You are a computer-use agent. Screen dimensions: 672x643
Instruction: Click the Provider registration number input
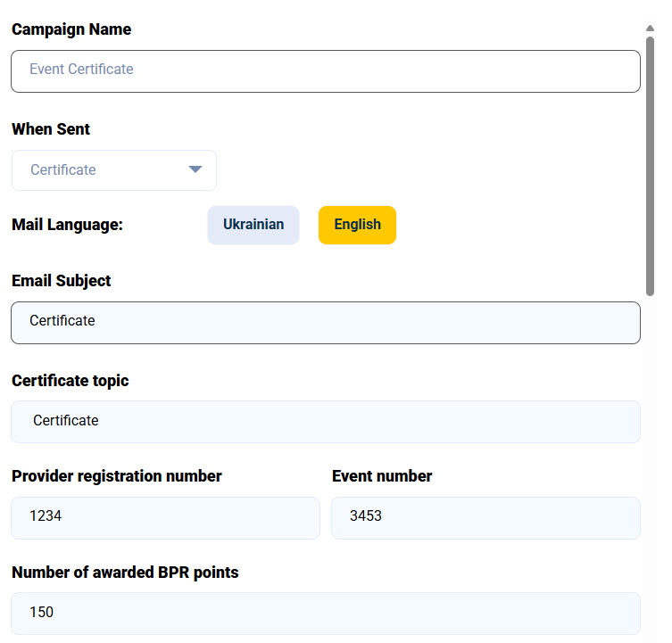165,518
